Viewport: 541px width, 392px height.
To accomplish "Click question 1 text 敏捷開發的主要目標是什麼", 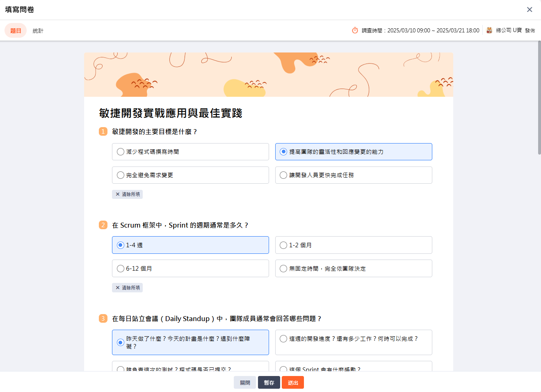I will pyautogui.click(x=155, y=132).
